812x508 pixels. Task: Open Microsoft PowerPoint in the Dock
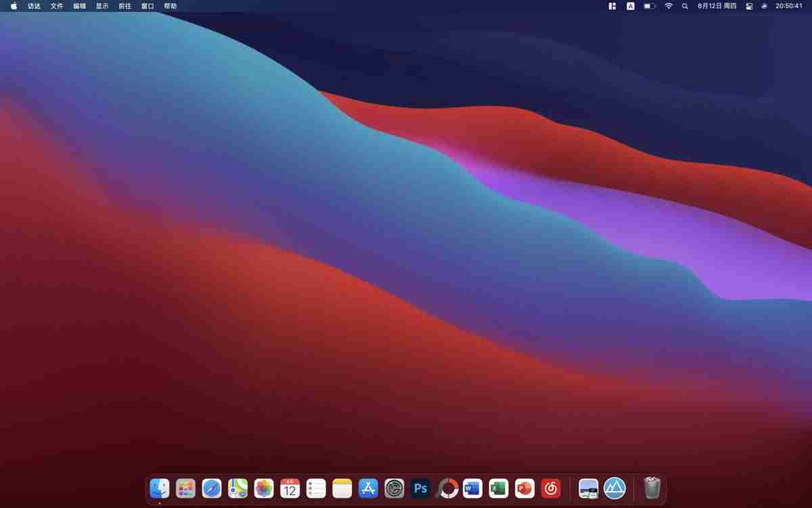coord(524,488)
